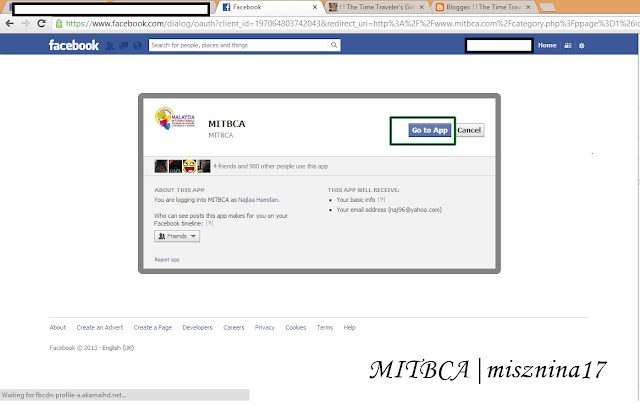
Task: Open the Friends audience dropdown
Action: click(177, 236)
